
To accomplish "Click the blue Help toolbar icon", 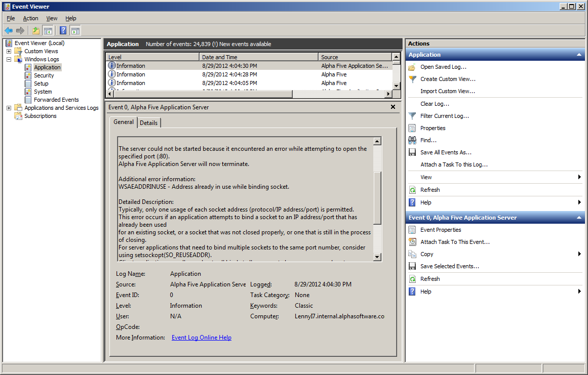I will pos(63,31).
